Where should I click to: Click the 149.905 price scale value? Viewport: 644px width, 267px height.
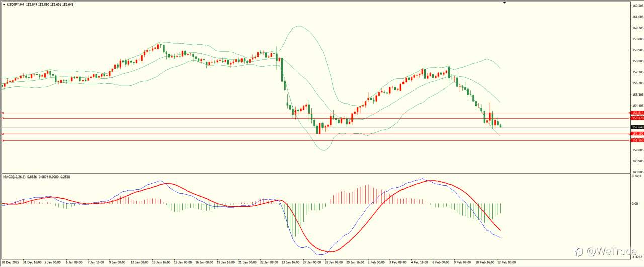(637, 161)
